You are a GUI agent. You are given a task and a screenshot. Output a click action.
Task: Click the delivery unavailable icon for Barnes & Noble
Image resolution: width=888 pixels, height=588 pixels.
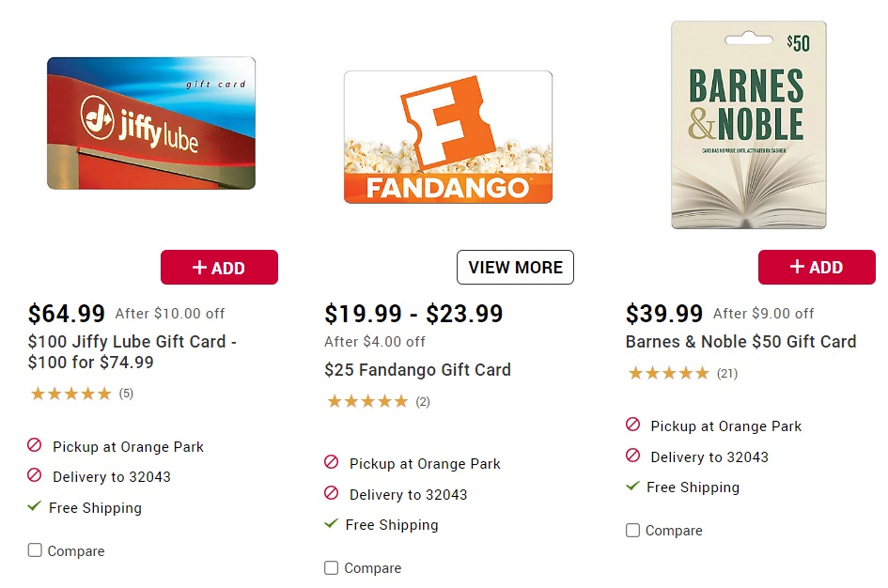click(632, 456)
